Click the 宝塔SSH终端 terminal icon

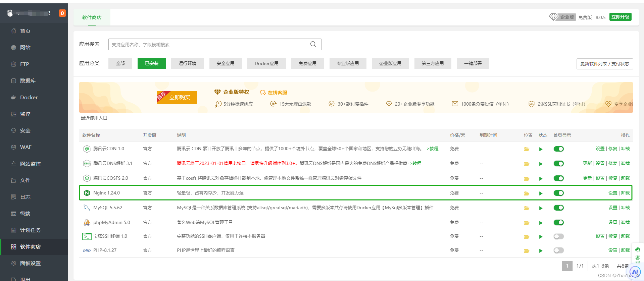(87, 236)
